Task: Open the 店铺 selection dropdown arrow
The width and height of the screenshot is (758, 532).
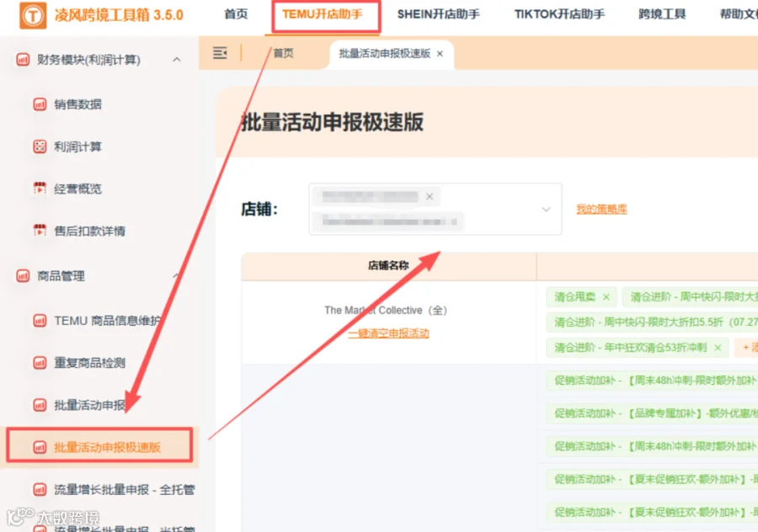Action: pyautogui.click(x=546, y=210)
